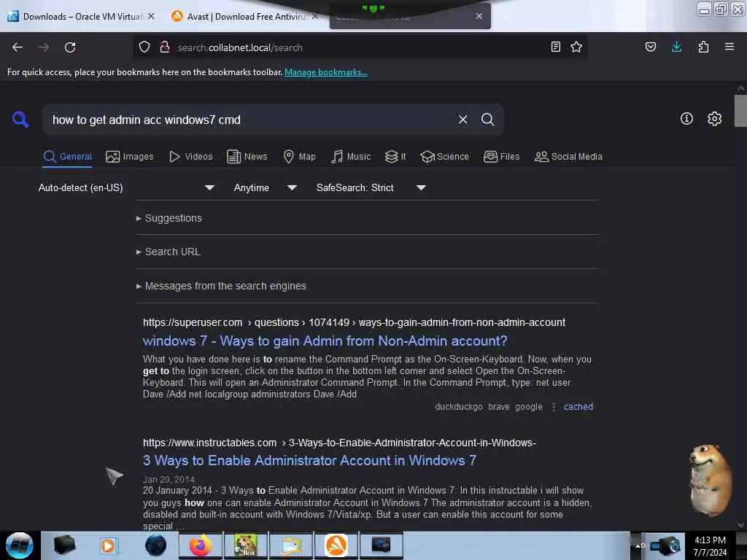This screenshot has height=560, width=747.
Task: Open 3 Ways to Enable Administrator Account result
Action: coord(309,461)
